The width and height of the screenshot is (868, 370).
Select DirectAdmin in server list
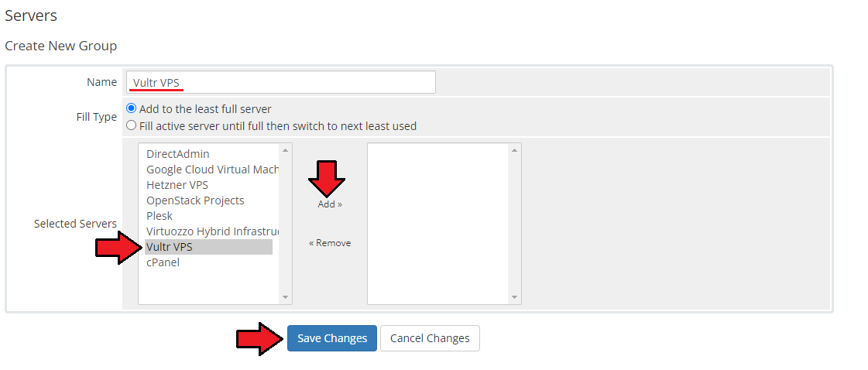tap(209, 154)
